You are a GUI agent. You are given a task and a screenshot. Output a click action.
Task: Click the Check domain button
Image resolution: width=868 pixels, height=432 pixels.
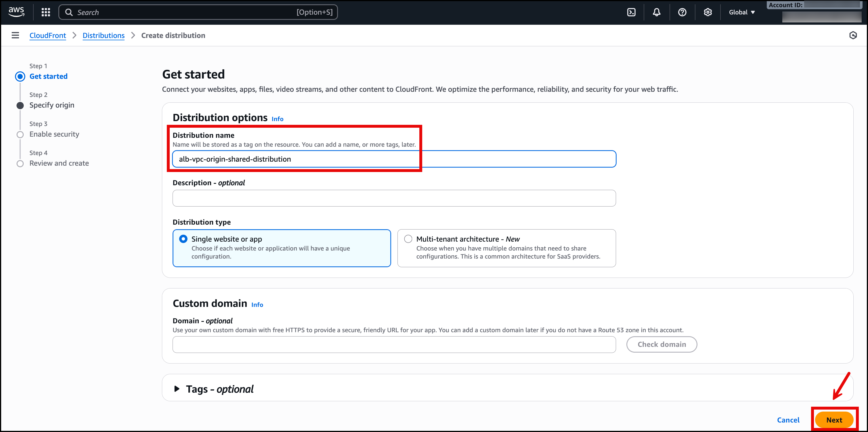tap(661, 344)
